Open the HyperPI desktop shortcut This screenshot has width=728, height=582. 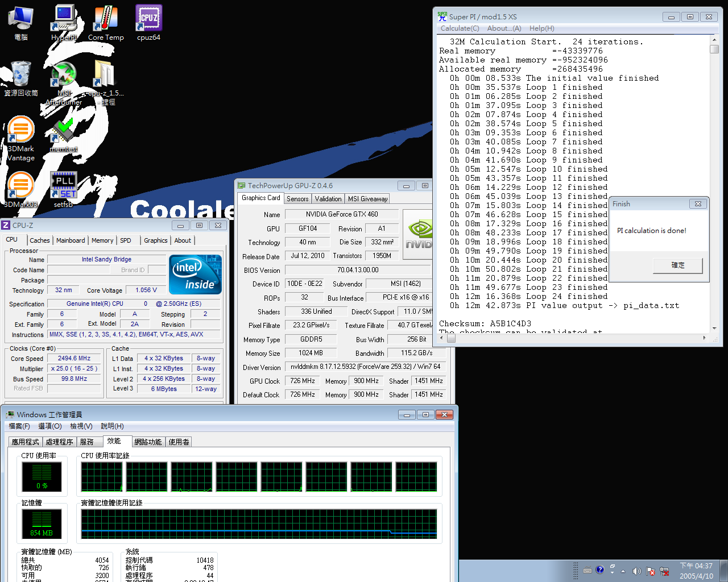[64, 23]
